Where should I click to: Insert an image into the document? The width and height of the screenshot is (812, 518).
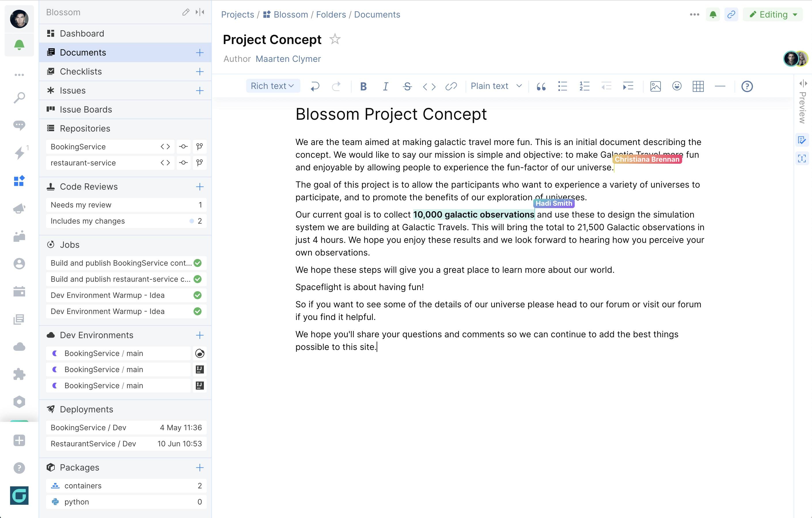(x=655, y=86)
